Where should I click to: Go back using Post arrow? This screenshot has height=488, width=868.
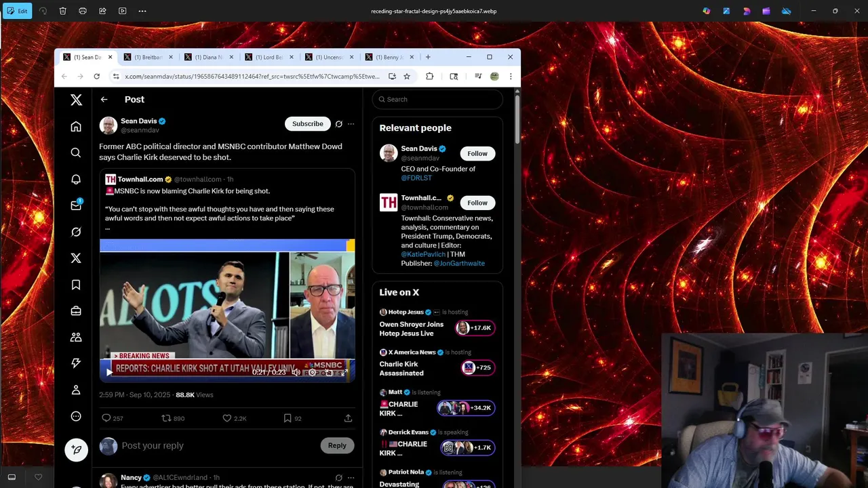104,100
